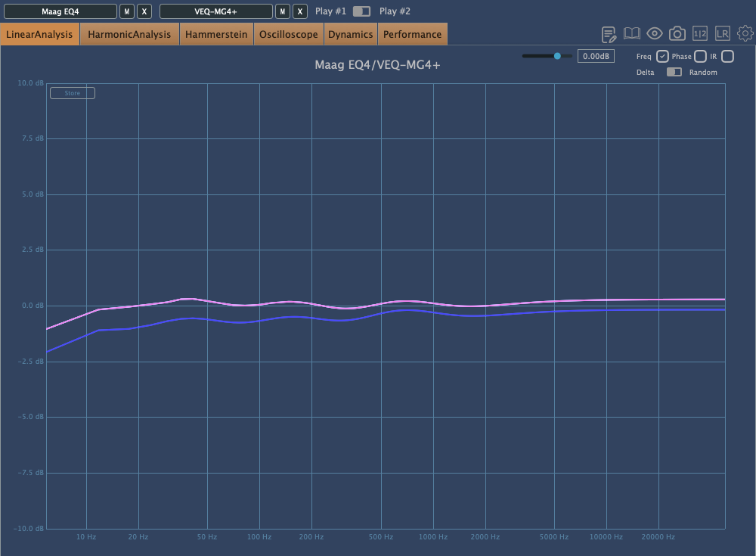
Task: Remove VEQ-MG4+ plugin with X
Action: 300,11
